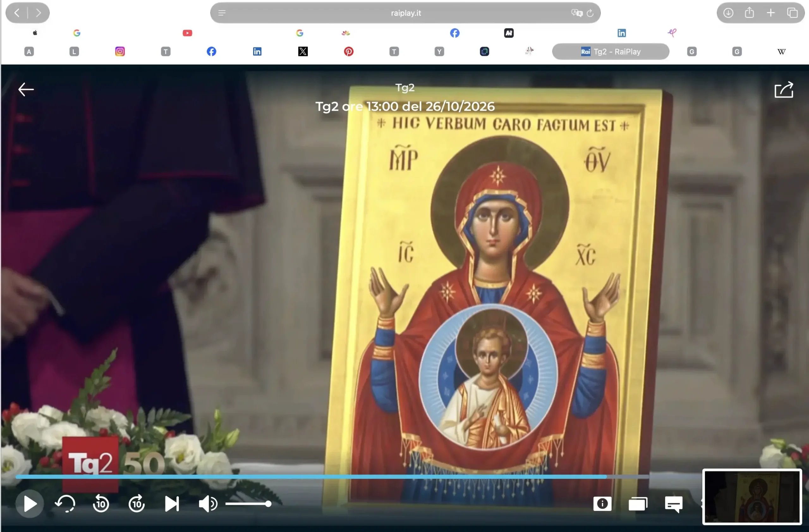Seek on the video progress bar

pos(332,477)
